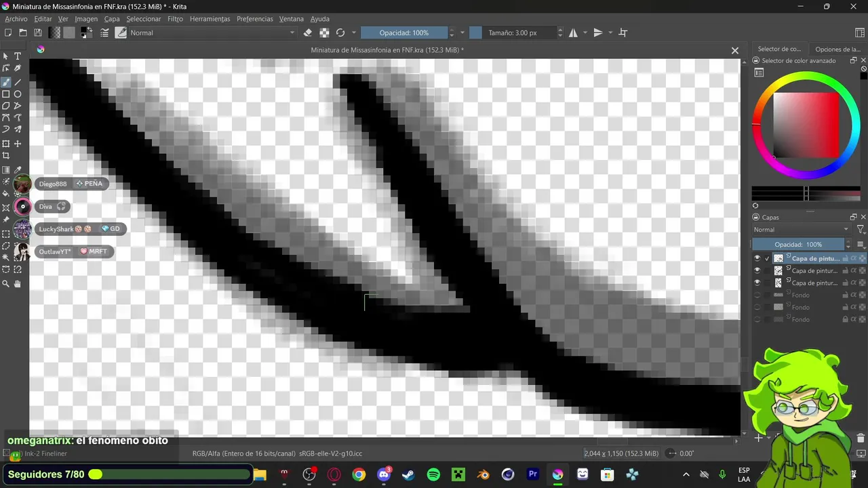Click the Open document folder icon
Viewport: 868px width, 488px height.
pyautogui.click(x=23, y=33)
